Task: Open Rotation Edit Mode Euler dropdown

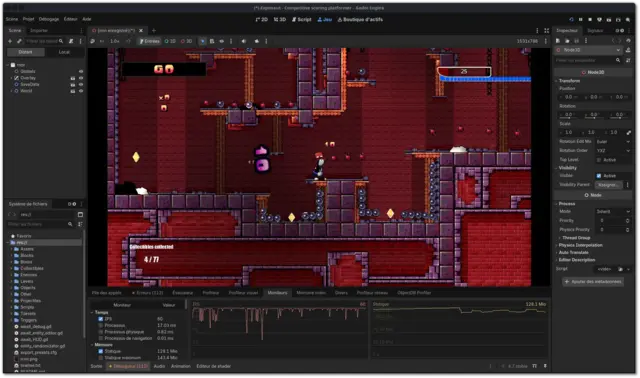Action: point(613,142)
